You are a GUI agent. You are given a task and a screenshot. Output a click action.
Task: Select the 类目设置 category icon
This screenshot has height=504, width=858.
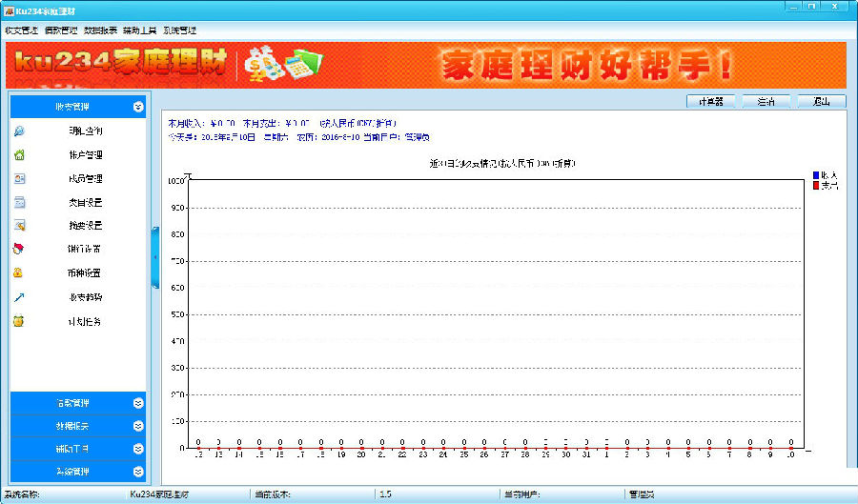(19, 202)
